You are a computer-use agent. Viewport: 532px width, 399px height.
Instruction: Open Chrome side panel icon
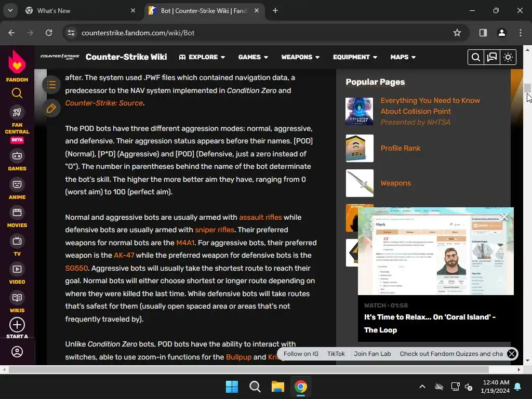[x=483, y=33]
